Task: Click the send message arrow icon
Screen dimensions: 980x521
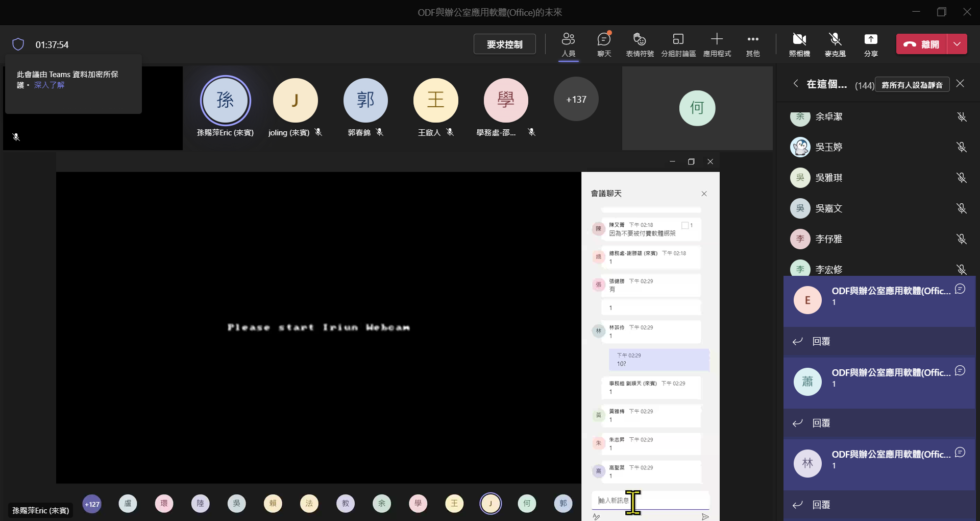Action: coord(705,516)
